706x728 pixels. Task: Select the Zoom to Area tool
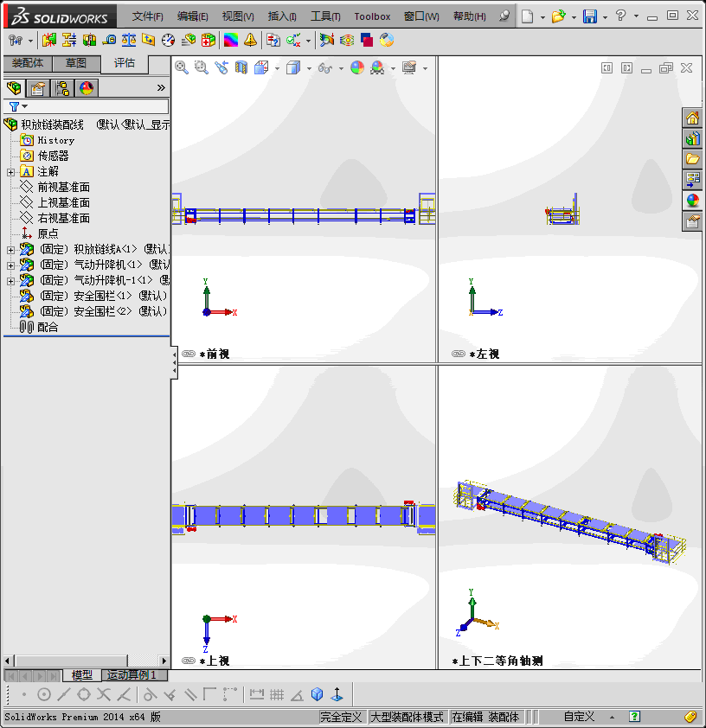click(201, 67)
